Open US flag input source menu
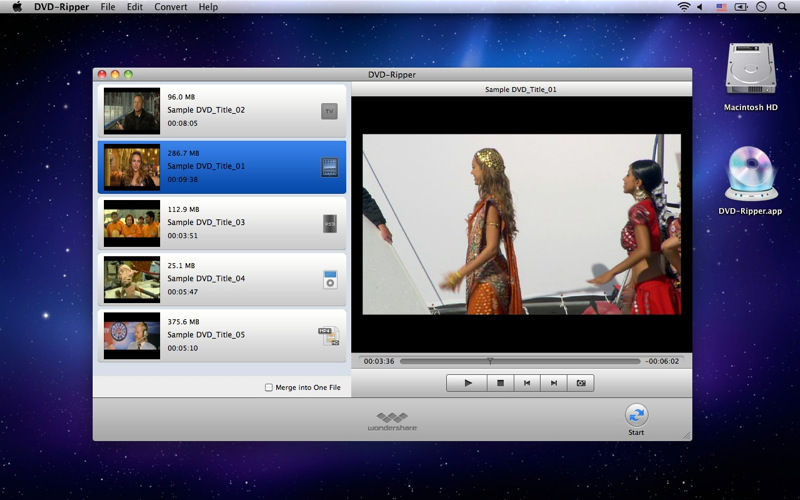The height and width of the screenshot is (500, 800). click(x=721, y=7)
